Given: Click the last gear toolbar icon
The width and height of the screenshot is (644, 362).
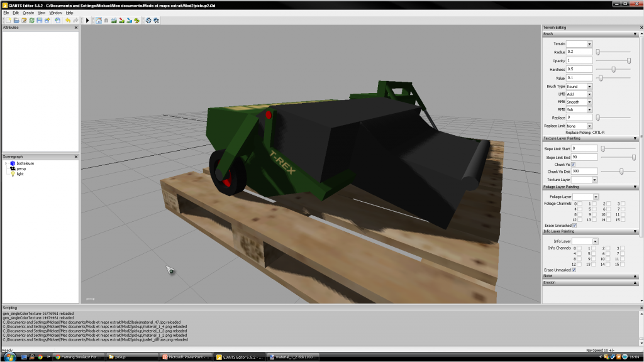Looking at the screenshot, I should click(156, 21).
